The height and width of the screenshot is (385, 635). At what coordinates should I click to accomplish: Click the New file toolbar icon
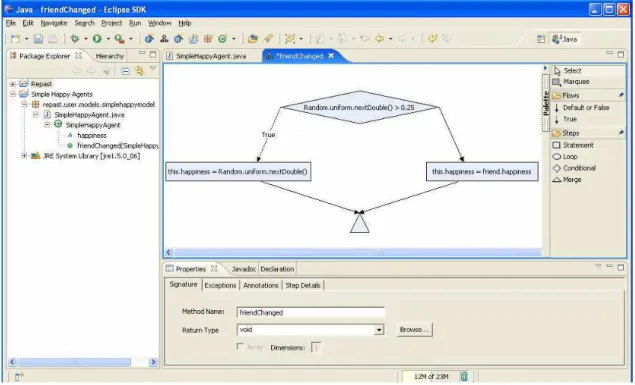pos(15,39)
